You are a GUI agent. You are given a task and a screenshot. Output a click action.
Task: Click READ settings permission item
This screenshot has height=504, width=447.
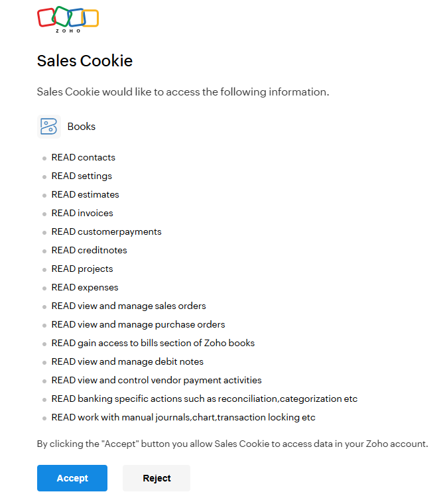[x=82, y=176]
